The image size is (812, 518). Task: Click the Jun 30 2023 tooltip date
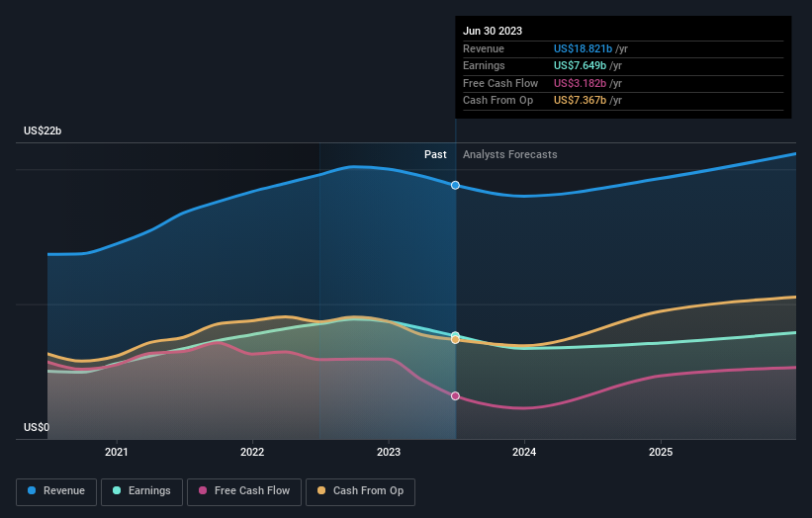(x=493, y=31)
